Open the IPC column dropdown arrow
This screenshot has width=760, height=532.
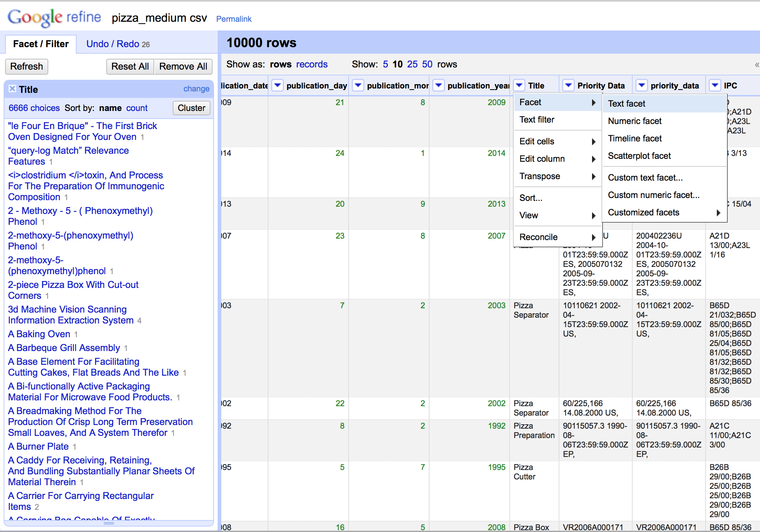coord(715,86)
